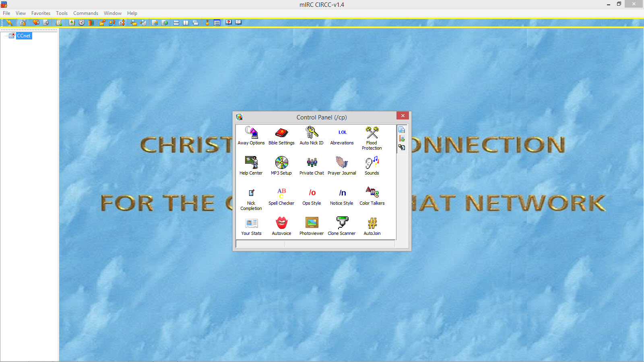Open the Spell Checker icon
644x362 pixels.
281,196
